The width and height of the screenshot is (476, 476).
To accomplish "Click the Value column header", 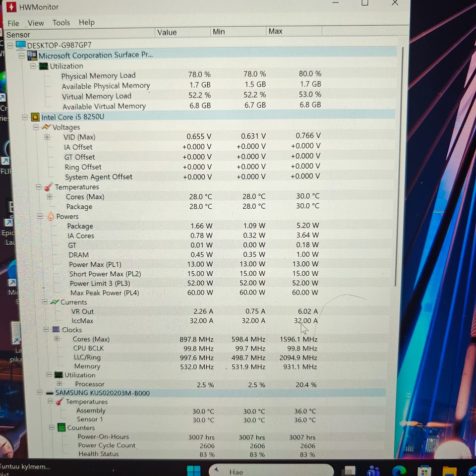I will point(182,33).
